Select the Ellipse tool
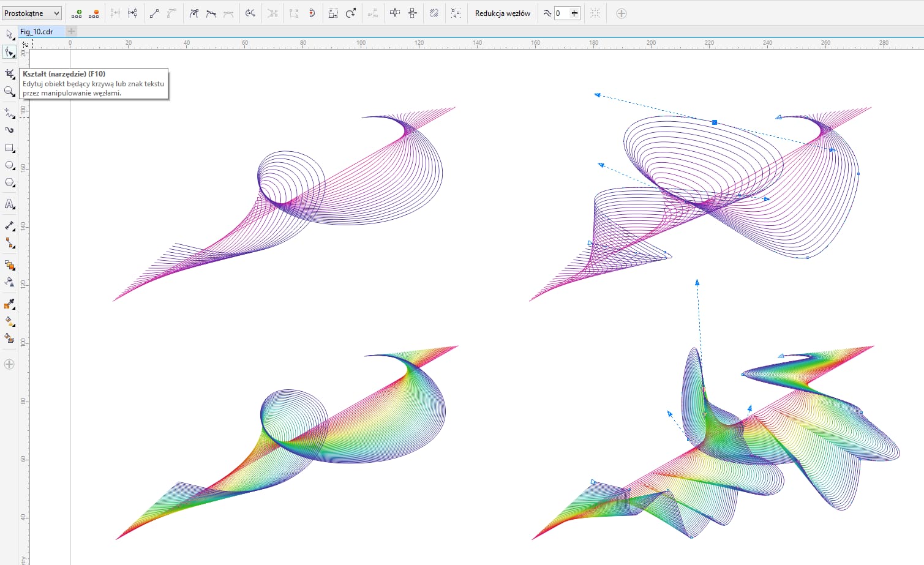 [x=9, y=165]
